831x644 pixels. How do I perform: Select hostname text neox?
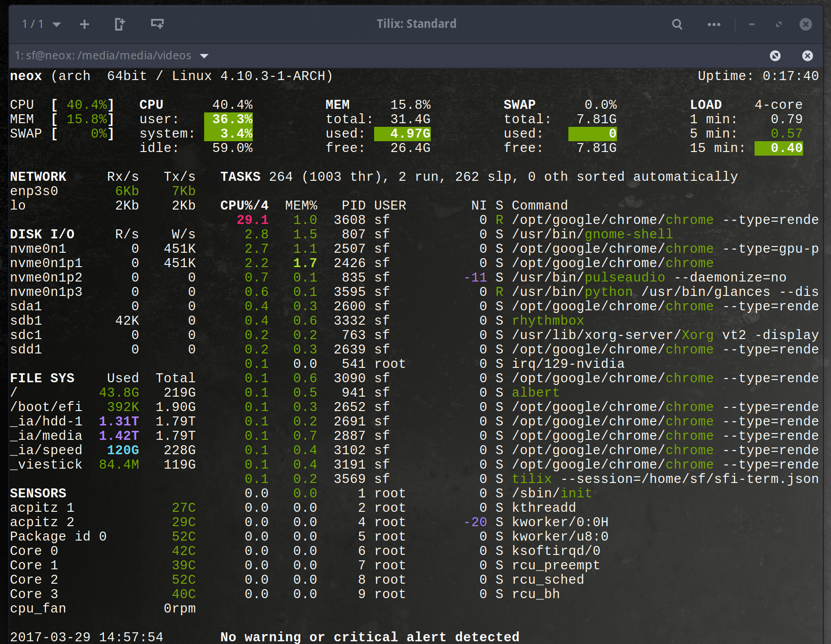[26, 76]
